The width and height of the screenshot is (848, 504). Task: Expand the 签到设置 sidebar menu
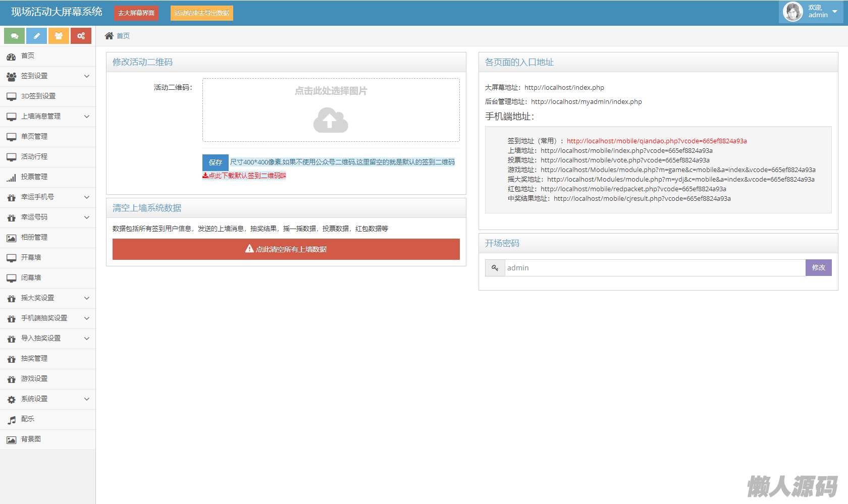click(x=47, y=76)
